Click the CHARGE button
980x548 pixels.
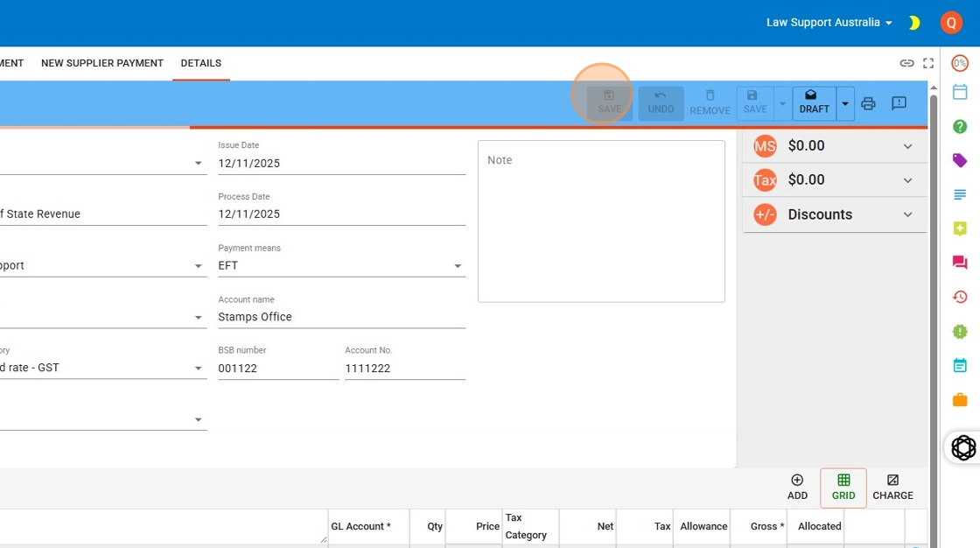tap(892, 488)
